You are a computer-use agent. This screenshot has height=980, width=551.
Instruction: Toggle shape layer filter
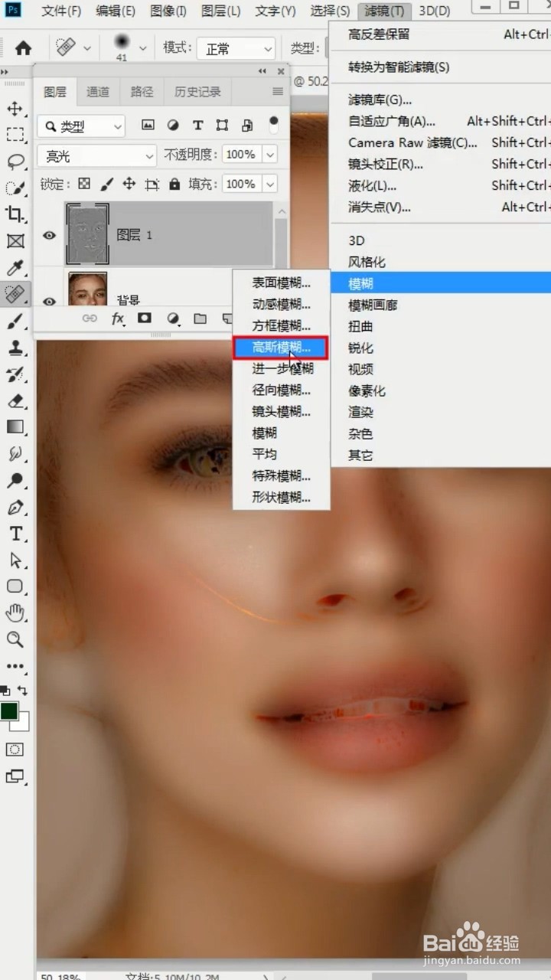[222, 126]
